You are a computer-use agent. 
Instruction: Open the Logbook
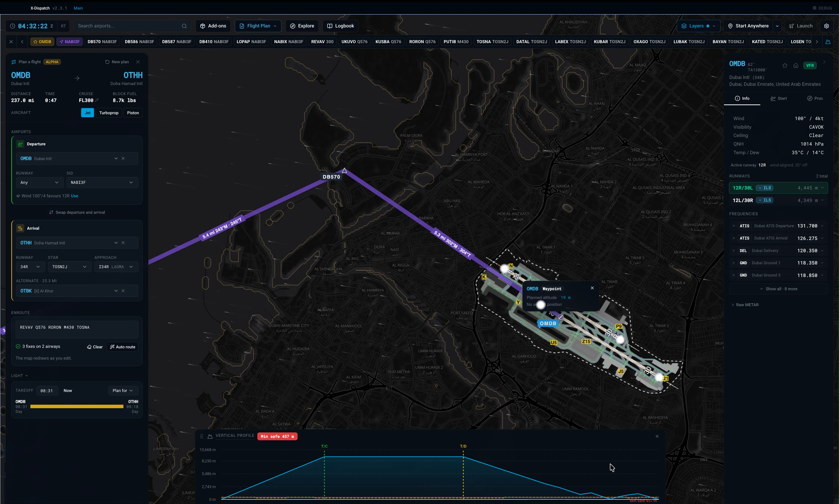click(340, 26)
